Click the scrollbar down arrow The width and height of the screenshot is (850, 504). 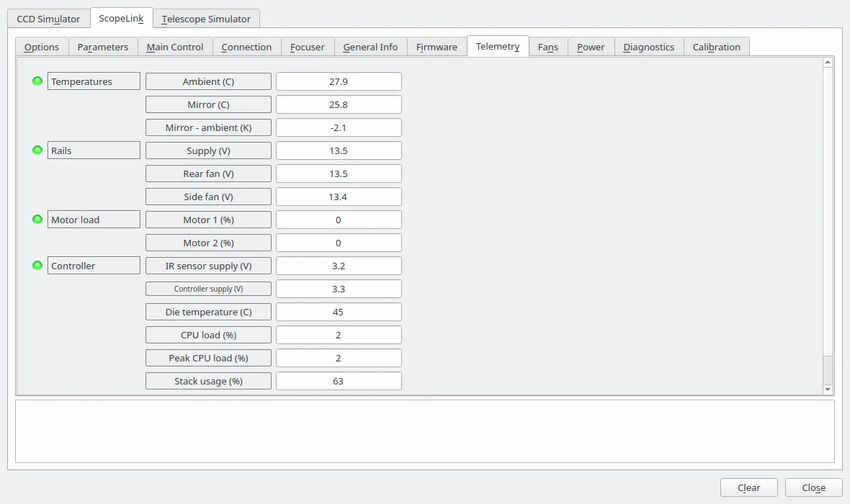point(828,389)
